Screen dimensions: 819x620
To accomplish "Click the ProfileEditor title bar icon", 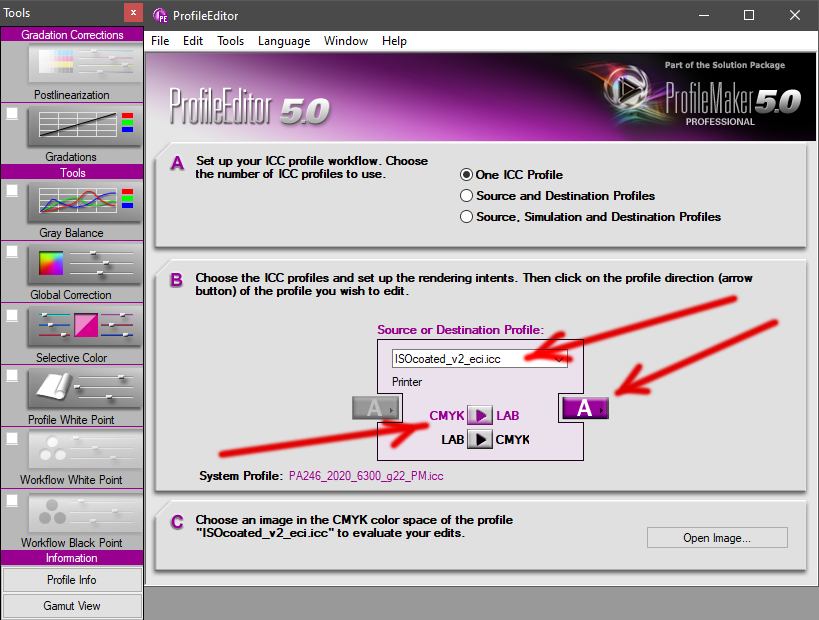I will 160,15.
